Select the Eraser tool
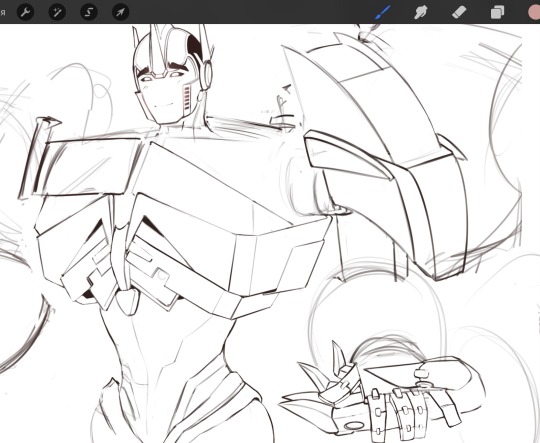 point(459,13)
